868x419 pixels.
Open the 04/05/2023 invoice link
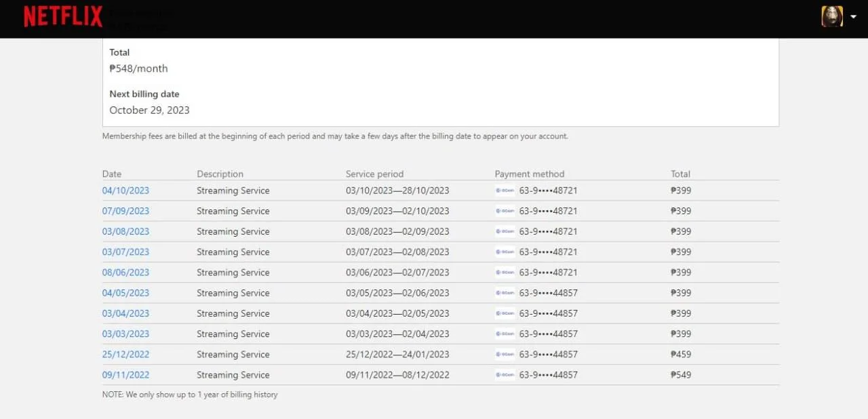point(125,293)
